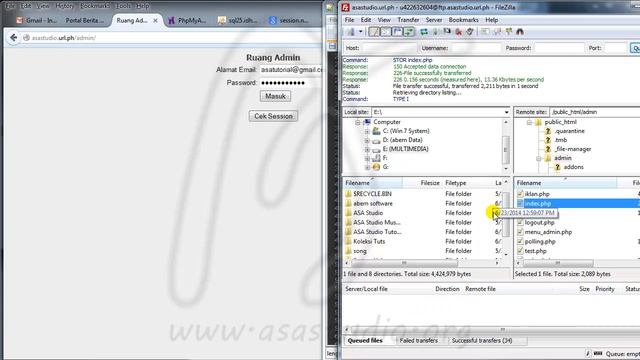The image size is (640, 360).
Task: Click the Alamat Email input field
Action: pyautogui.click(x=291, y=70)
